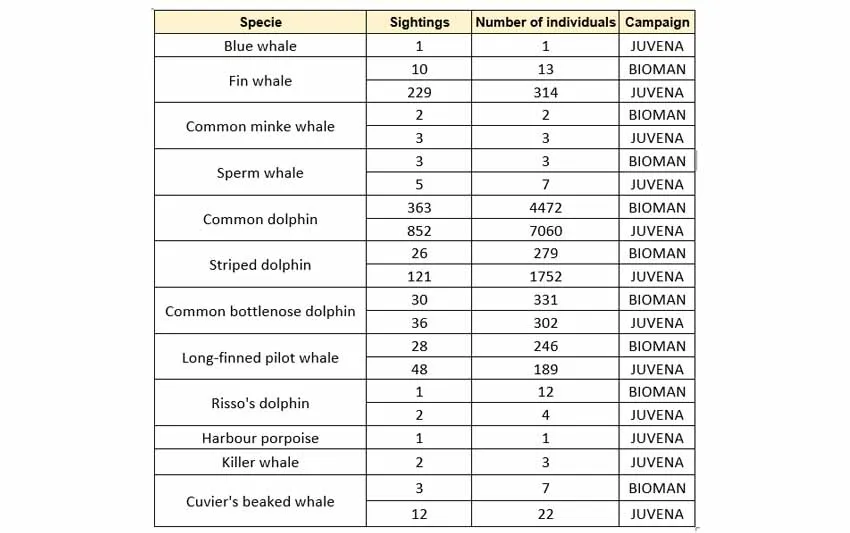Click the 852 sightings cell
This screenshot has width=850, height=533.
[419, 231]
